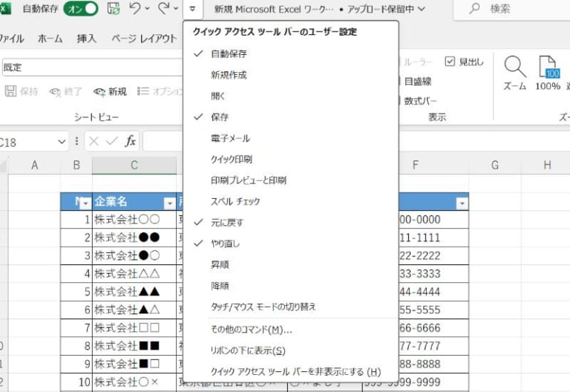Click the formula bar cancel X icon
Screen dimensions: 570x392
[x=94, y=141]
